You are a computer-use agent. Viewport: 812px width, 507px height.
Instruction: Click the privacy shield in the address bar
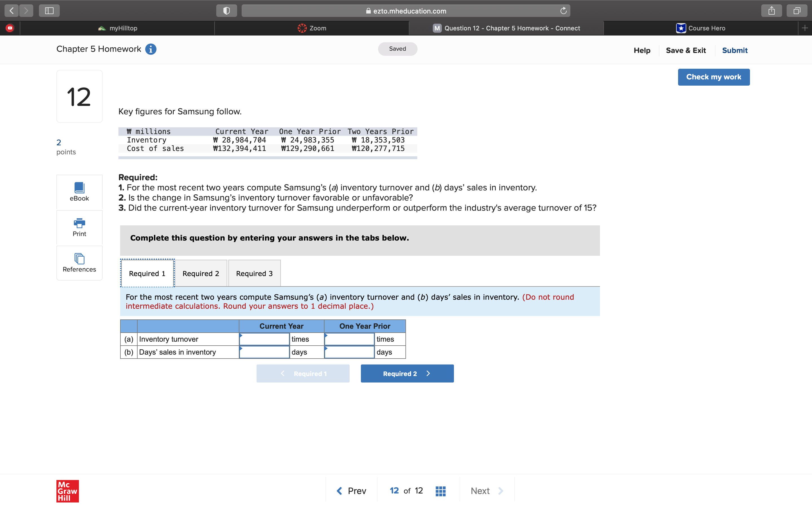pos(226,10)
